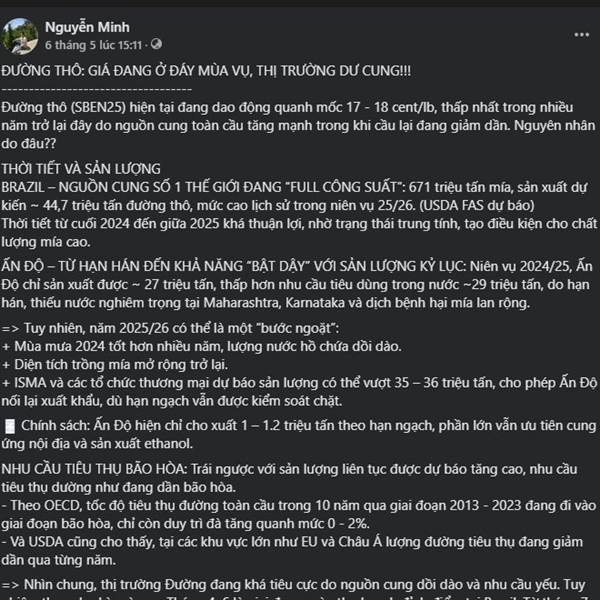Click the "=> Tuy nhiên, năm 2025/26" line
This screenshot has height=600, width=600.
click(x=170, y=329)
